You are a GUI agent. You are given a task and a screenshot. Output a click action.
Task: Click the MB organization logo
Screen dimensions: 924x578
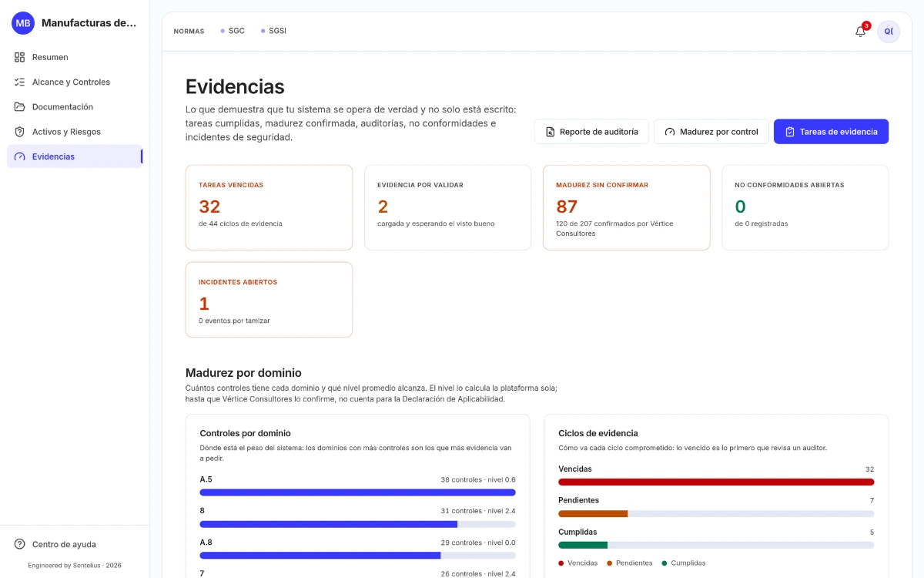click(23, 23)
